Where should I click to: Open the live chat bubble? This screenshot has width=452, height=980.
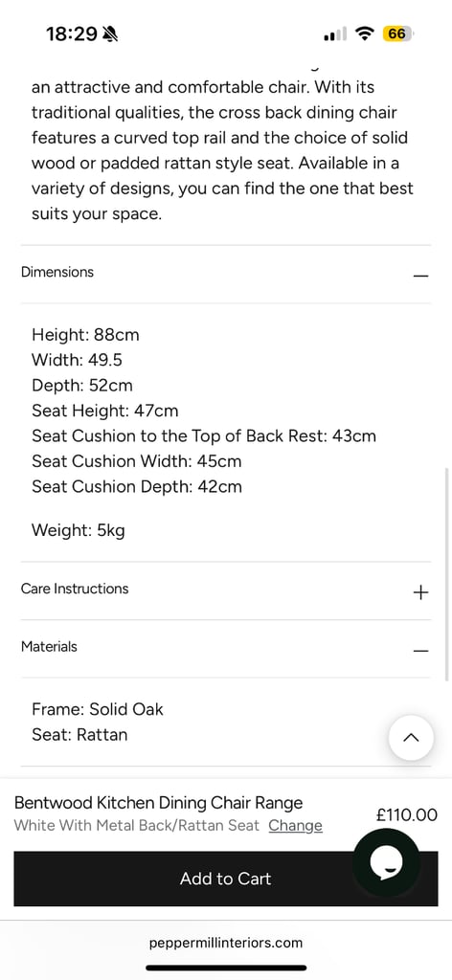click(x=385, y=862)
